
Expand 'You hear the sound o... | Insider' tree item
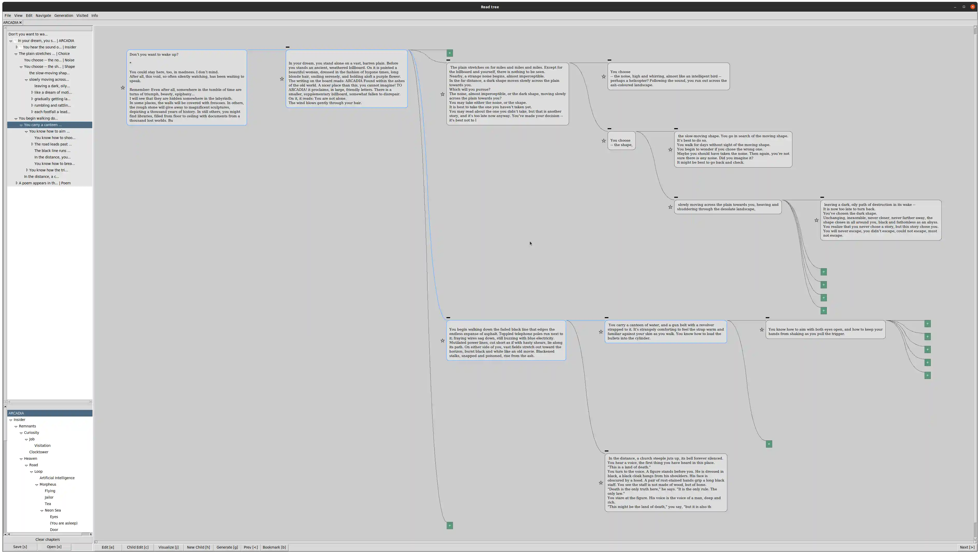point(17,47)
